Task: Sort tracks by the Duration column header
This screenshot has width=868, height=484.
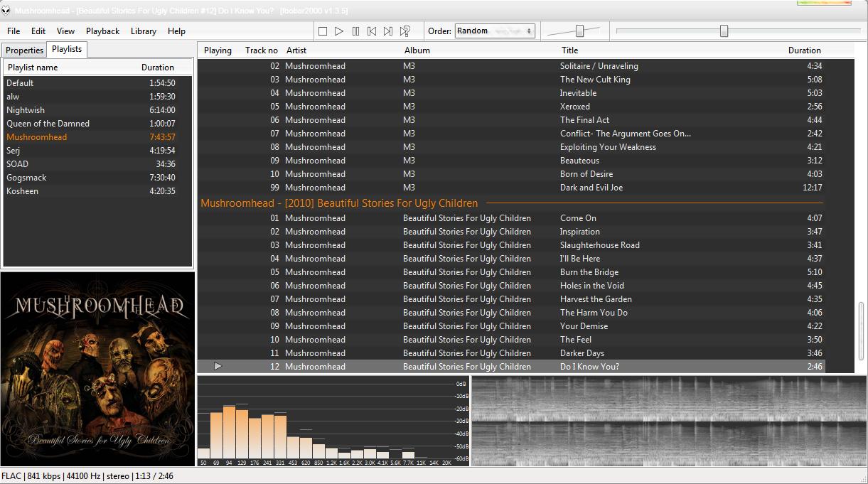Action: [x=804, y=50]
